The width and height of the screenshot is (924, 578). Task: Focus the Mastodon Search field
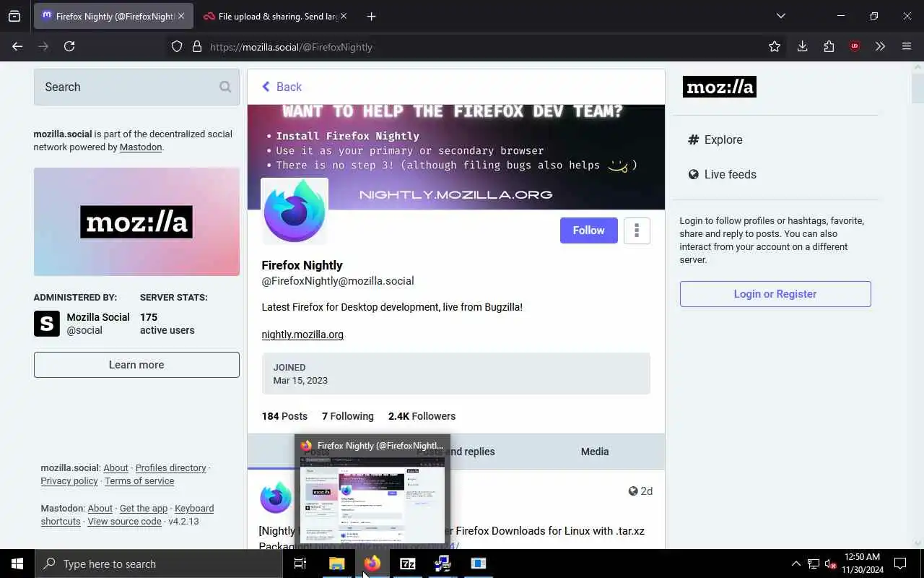coord(136,87)
